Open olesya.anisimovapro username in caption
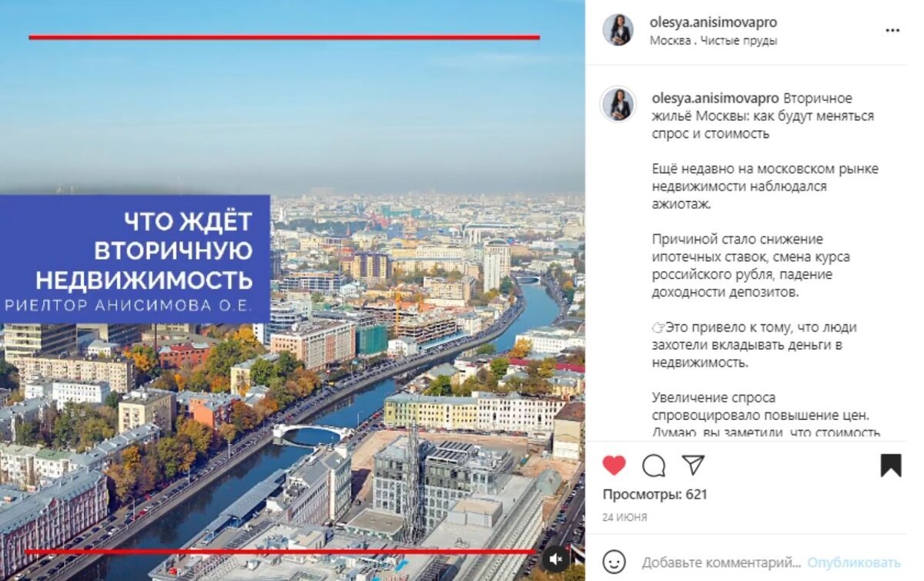The height and width of the screenshot is (581, 924). click(x=715, y=98)
